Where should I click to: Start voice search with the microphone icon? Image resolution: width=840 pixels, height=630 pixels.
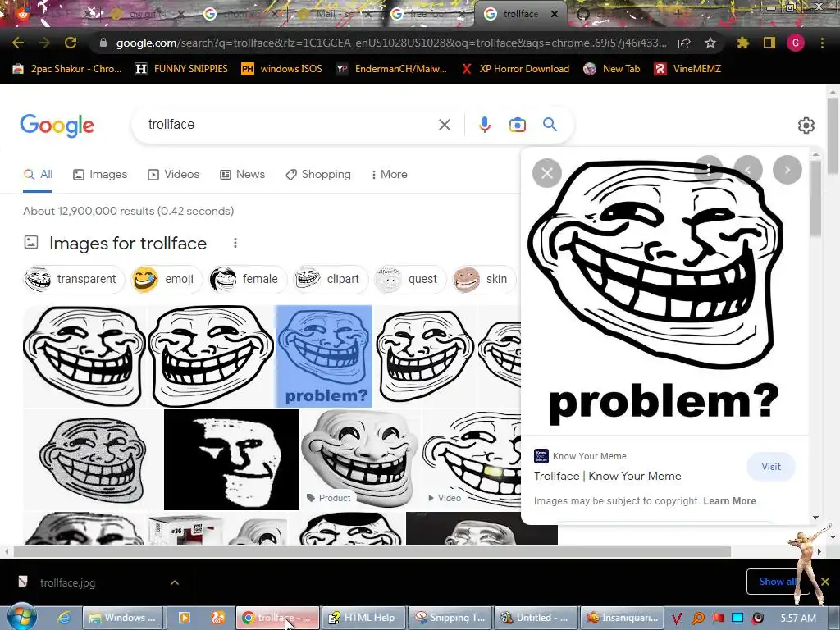484,125
